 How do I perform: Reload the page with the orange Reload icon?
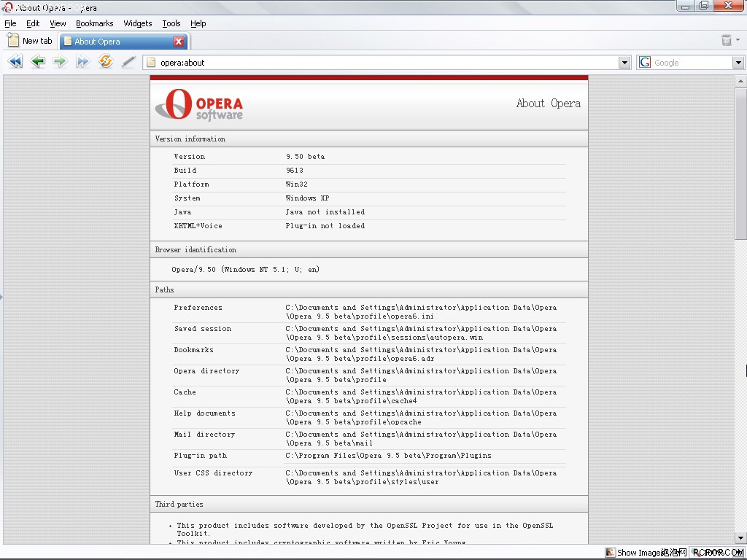point(105,61)
